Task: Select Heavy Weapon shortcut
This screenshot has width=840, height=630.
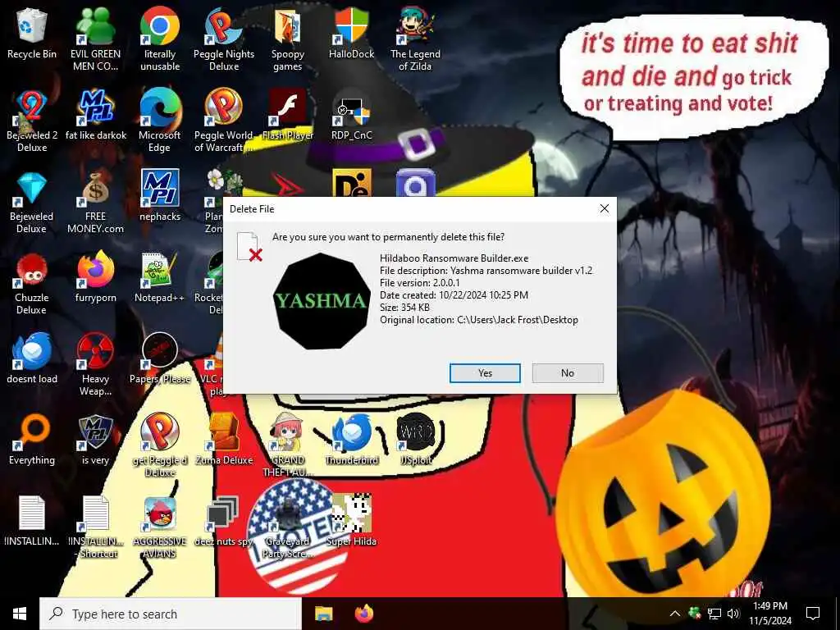Action: 95,364
